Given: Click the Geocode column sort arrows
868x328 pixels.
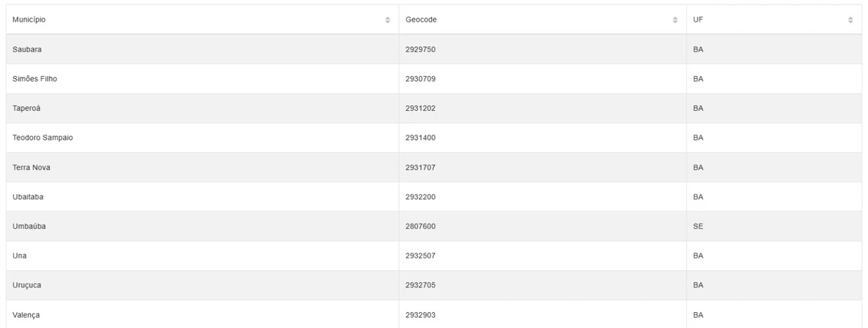Looking at the screenshot, I should (x=676, y=20).
